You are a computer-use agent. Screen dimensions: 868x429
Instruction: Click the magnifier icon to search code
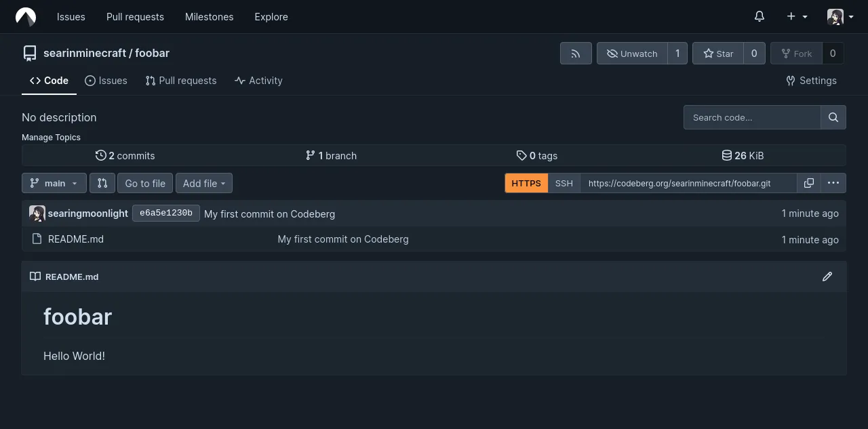coord(833,117)
